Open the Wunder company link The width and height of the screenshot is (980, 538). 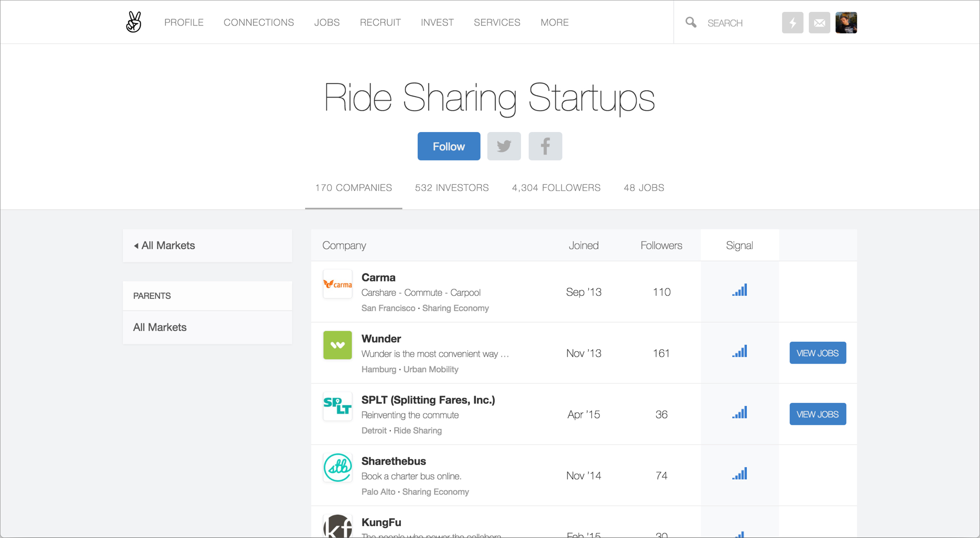click(381, 339)
